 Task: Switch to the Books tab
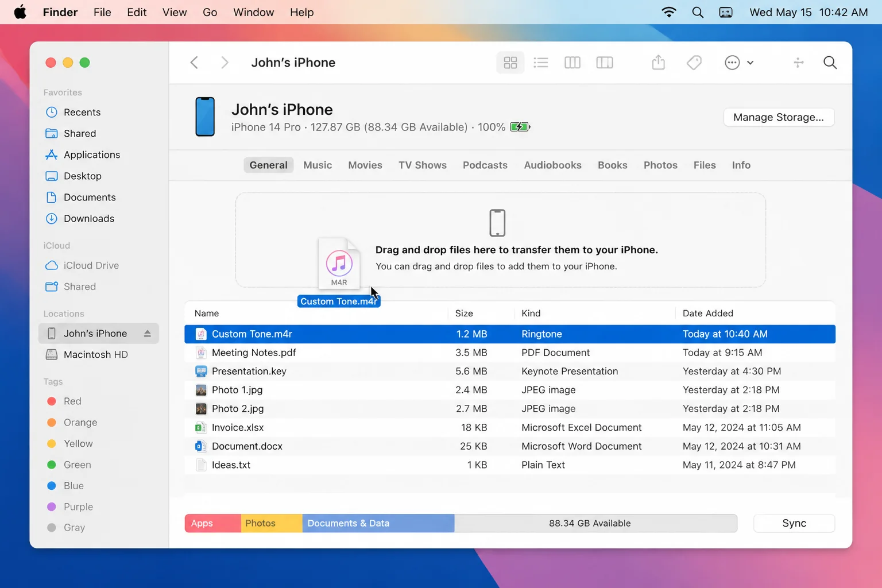coord(613,165)
